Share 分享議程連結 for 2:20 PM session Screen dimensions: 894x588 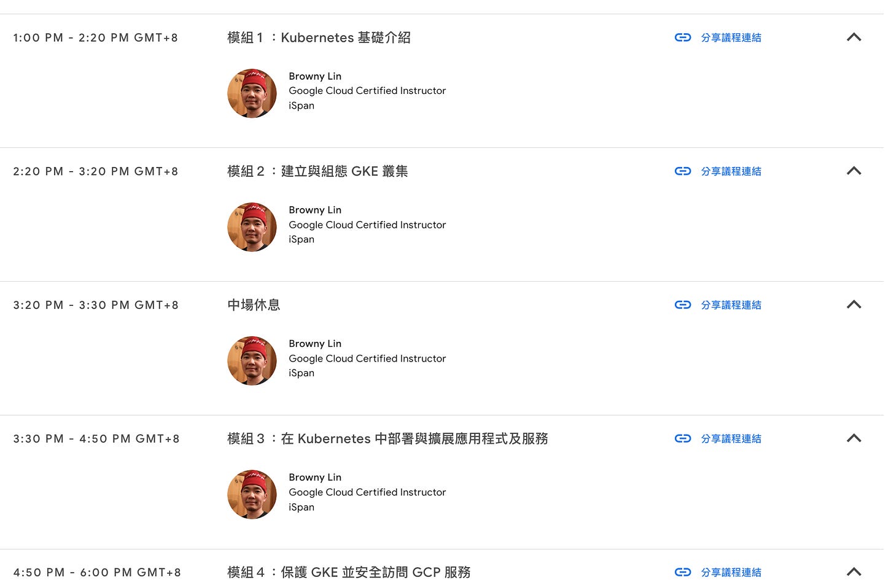(x=731, y=171)
